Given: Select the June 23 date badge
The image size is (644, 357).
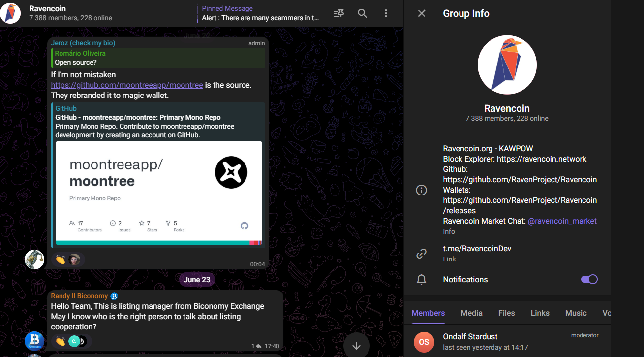Looking at the screenshot, I should 197,280.
